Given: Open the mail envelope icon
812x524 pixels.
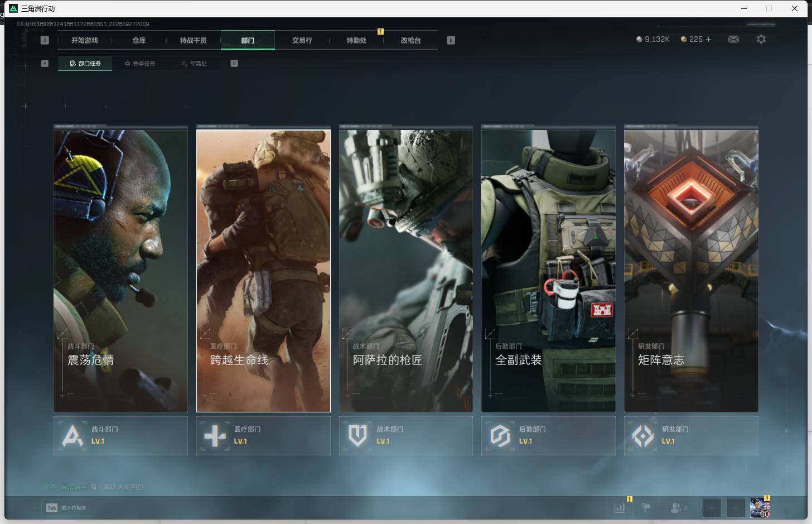Looking at the screenshot, I should pos(733,39).
